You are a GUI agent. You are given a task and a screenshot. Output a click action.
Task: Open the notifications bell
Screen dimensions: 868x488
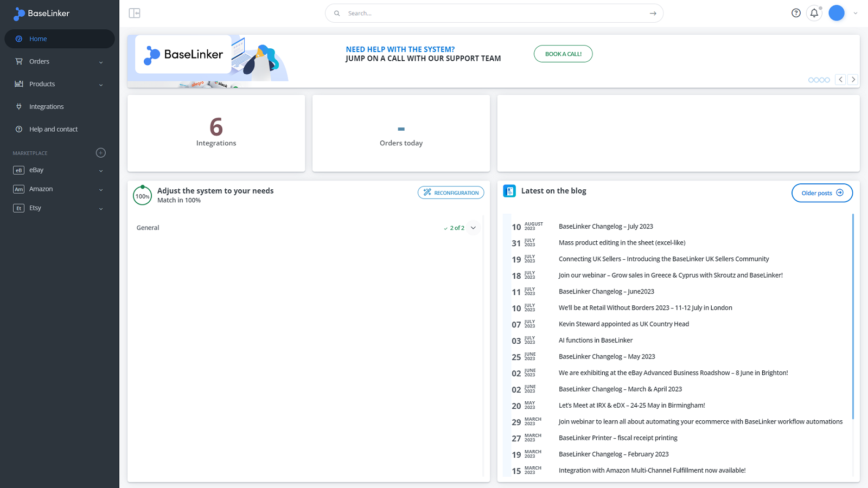814,13
